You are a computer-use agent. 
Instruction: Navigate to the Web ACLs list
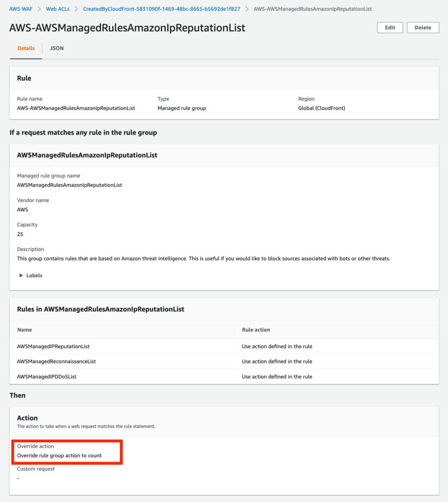(x=57, y=8)
